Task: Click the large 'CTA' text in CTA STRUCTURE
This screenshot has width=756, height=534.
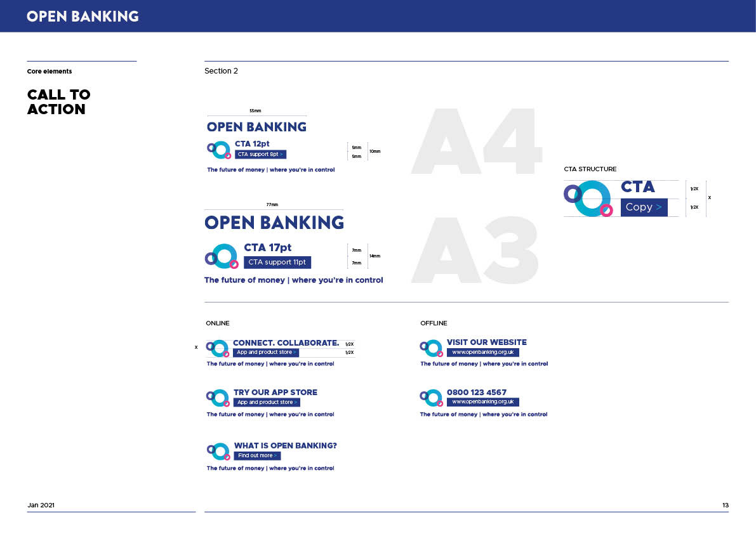Action: pyautogui.click(x=637, y=187)
